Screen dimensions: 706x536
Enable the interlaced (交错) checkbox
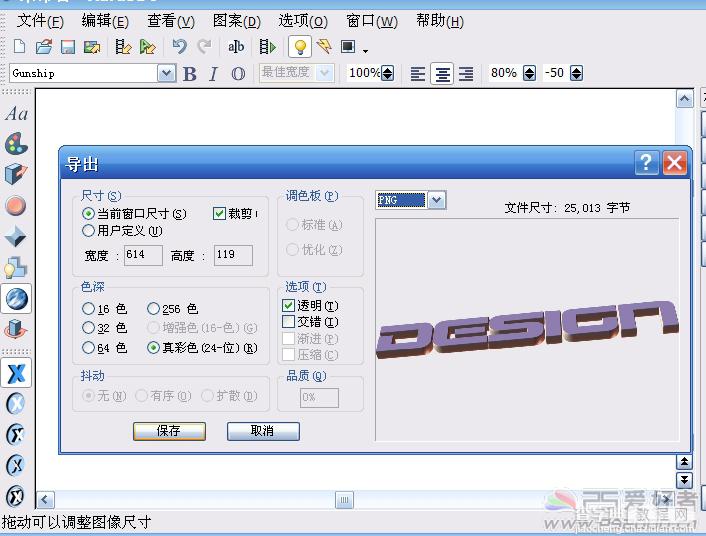point(289,322)
